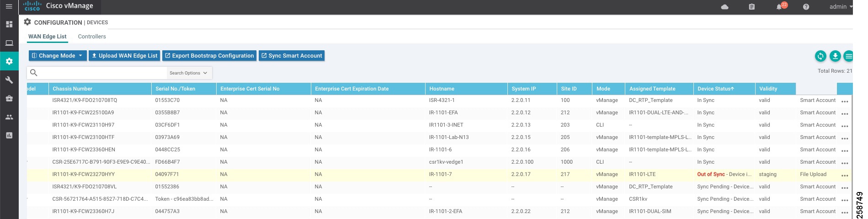This screenshot has width=868, height=219.
Task: Click site ID 1000 cell
Action: click(567, 162)
